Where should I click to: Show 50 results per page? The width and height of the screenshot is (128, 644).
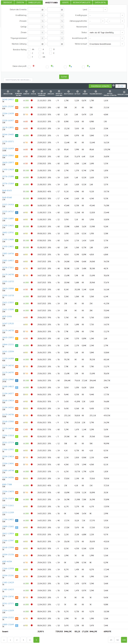(118, 640)
